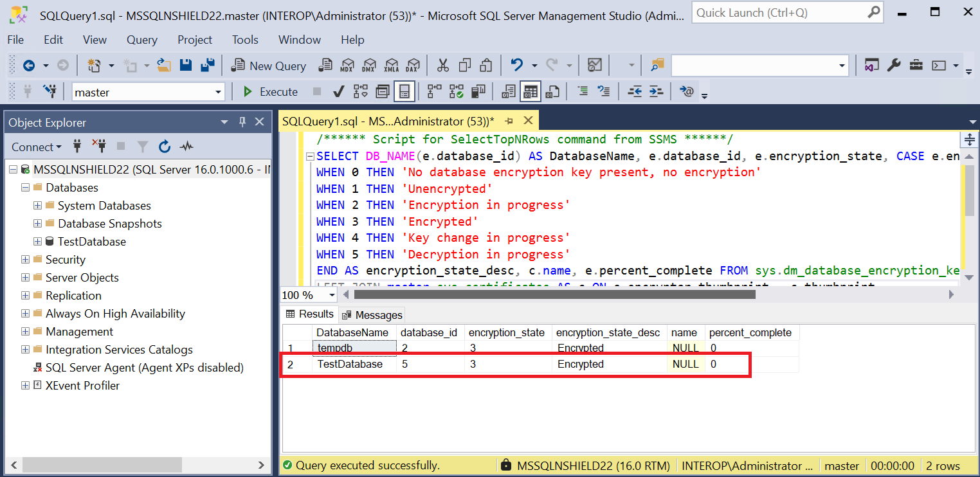Cut selection with the scissors icon
This screenshot has height=477, width=980.
pos(443,65)
